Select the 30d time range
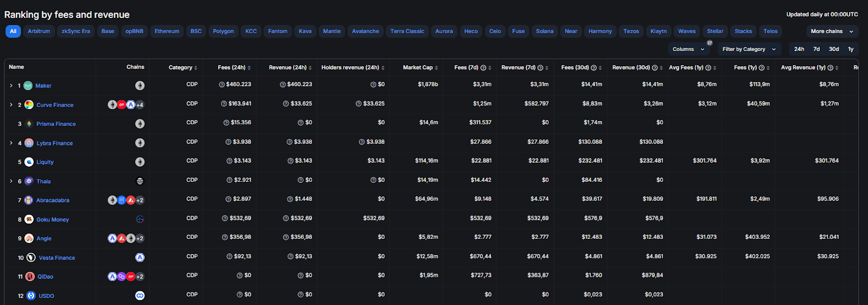The height and width of the screenshot is (305, 868). (x=834, y=49)
